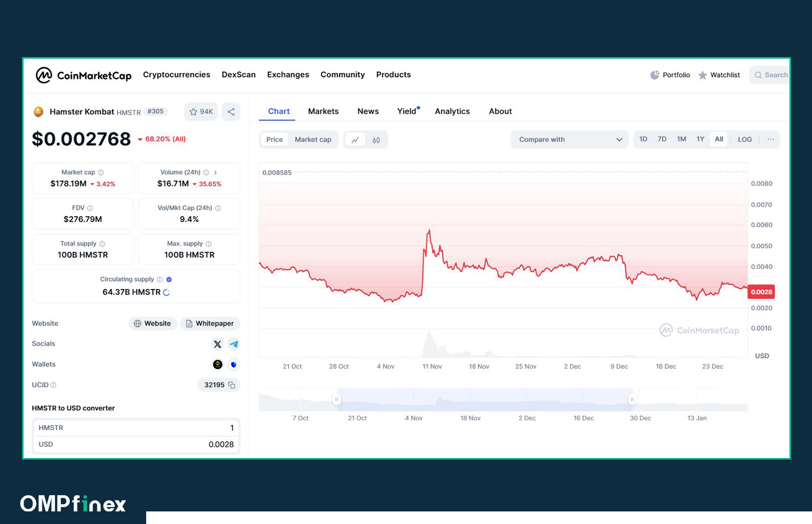This screenshot has height=524, width=812.
Task: Click the left range slider handle
Action: point(337,399)
